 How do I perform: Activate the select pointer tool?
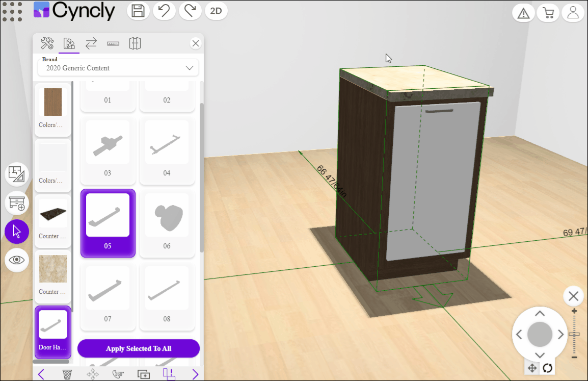pyautogui.click(x=16, y=231)
